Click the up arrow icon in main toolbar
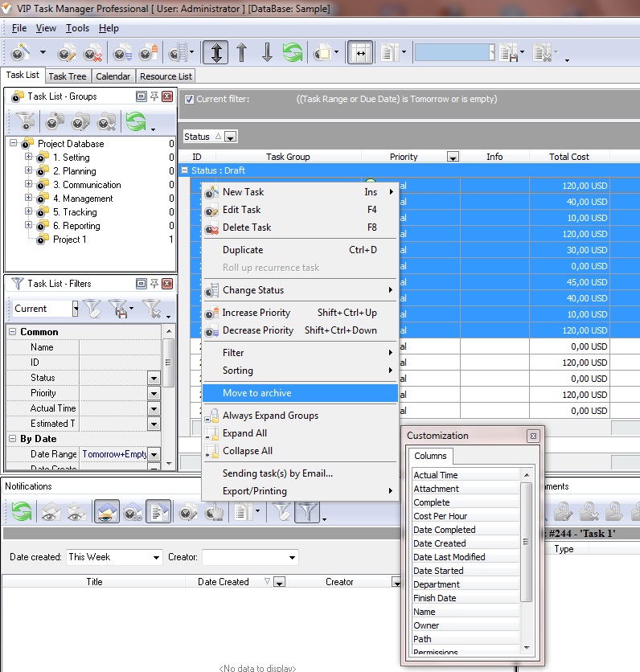Screen dimensions: 640x672 242,53
